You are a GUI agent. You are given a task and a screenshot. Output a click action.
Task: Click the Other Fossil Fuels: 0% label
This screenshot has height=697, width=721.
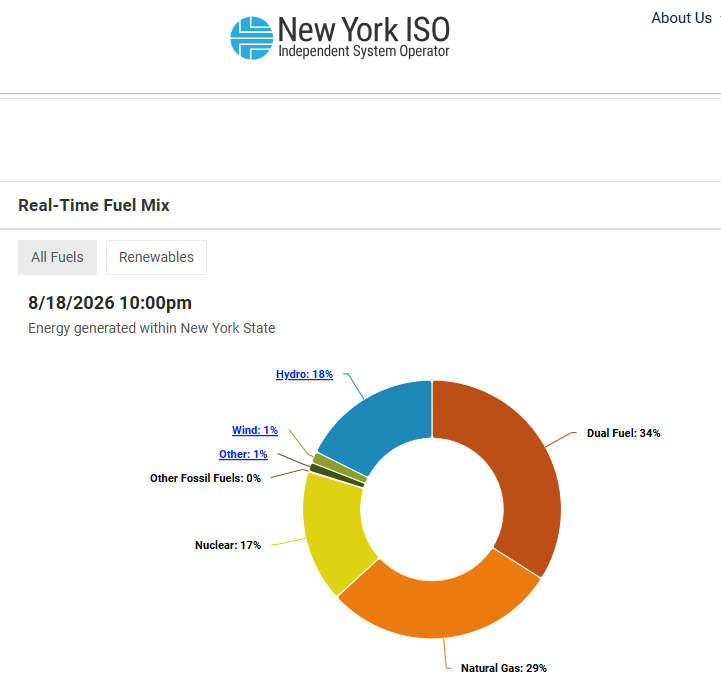tap(205, 478)
